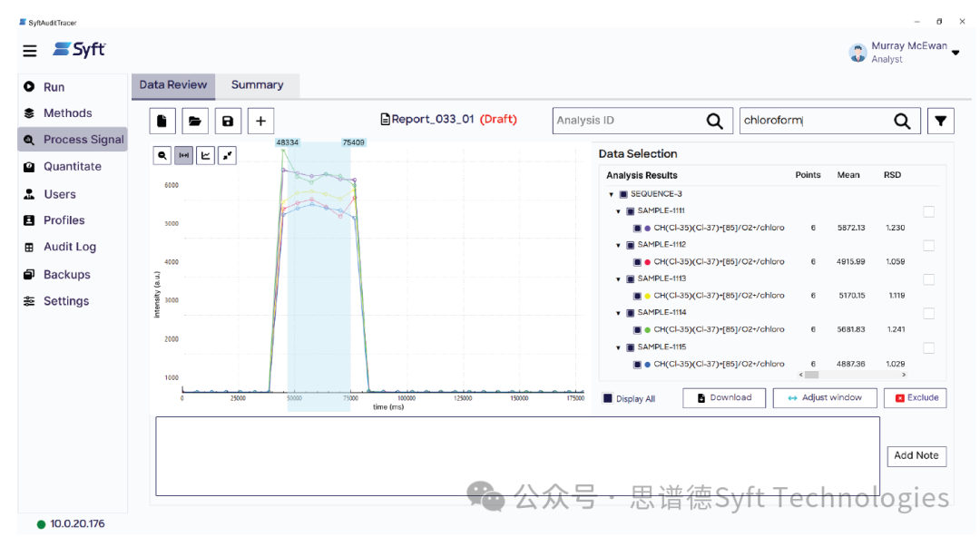Open the Methods page
The height and width of the screenshot is (537, 980).
(67, 113)
